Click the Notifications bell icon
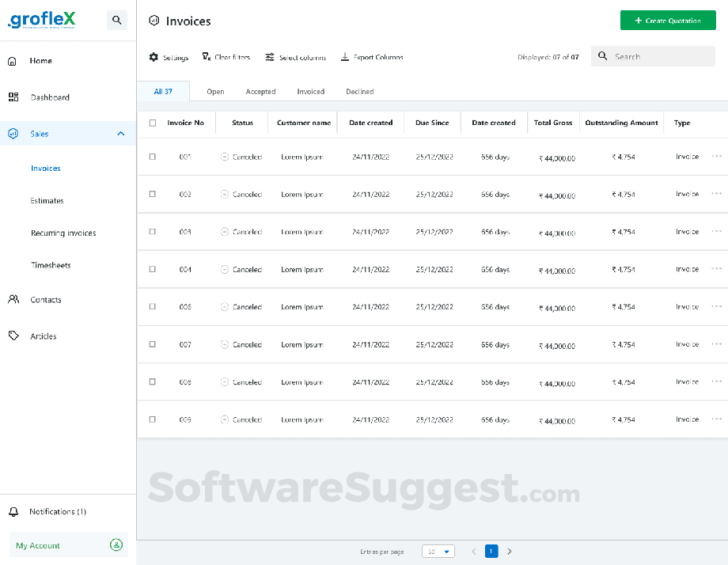 click(13, 511)
